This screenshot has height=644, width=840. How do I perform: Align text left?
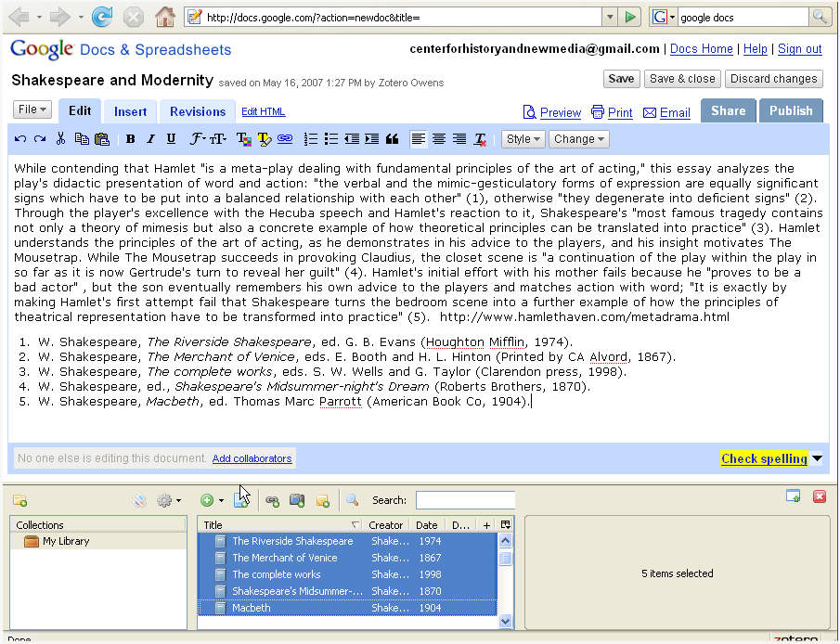pos(419,139)
